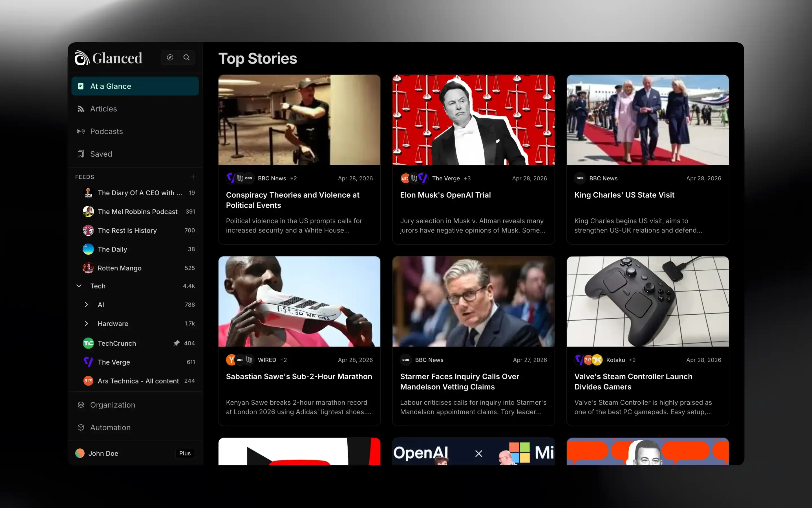Click source icons on Sabastian Sawe card
The width and height of the screenshot is (812, 508).
click(x=240, y=360)
